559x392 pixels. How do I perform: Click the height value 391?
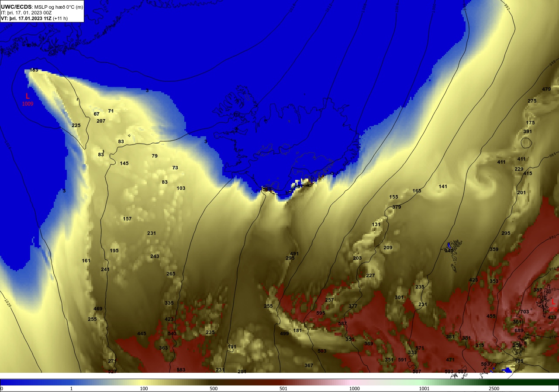pyautogui.click(x=528, y=132)
